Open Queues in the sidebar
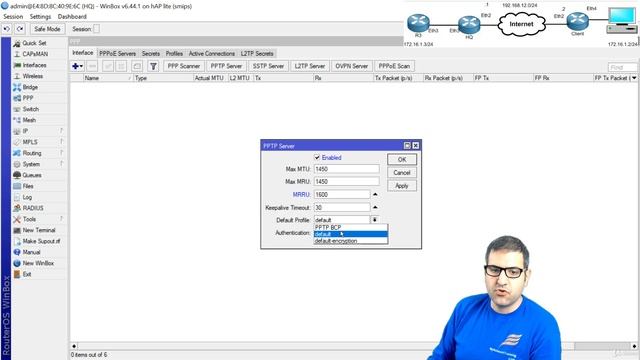 (x=32, y=175)
